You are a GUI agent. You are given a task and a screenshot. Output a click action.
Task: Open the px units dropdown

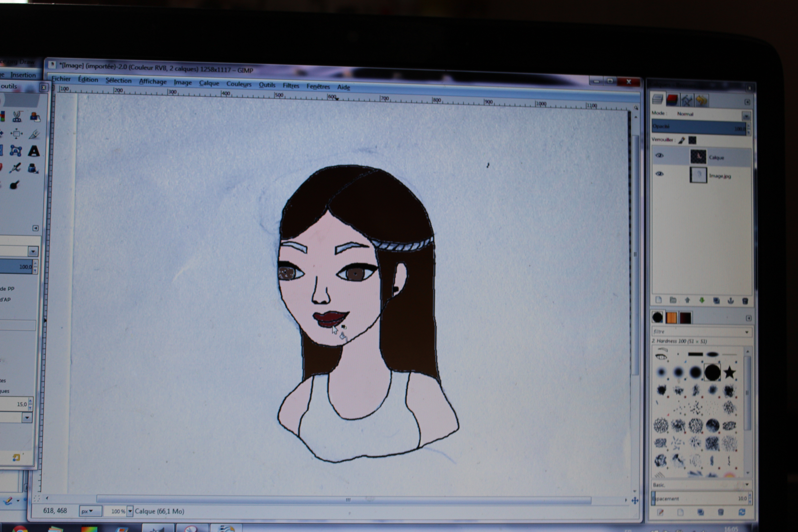click(x=90, y=511)
